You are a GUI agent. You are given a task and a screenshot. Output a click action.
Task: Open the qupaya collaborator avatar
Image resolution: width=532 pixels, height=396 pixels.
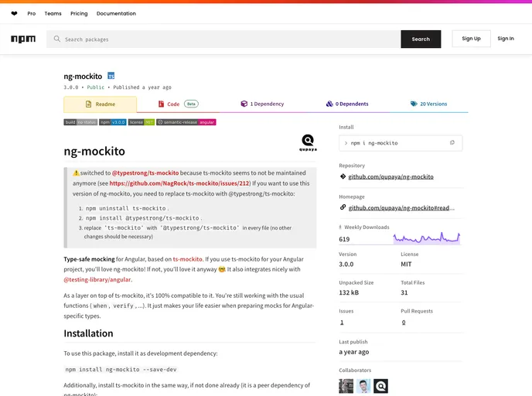(x=381, y=386)
